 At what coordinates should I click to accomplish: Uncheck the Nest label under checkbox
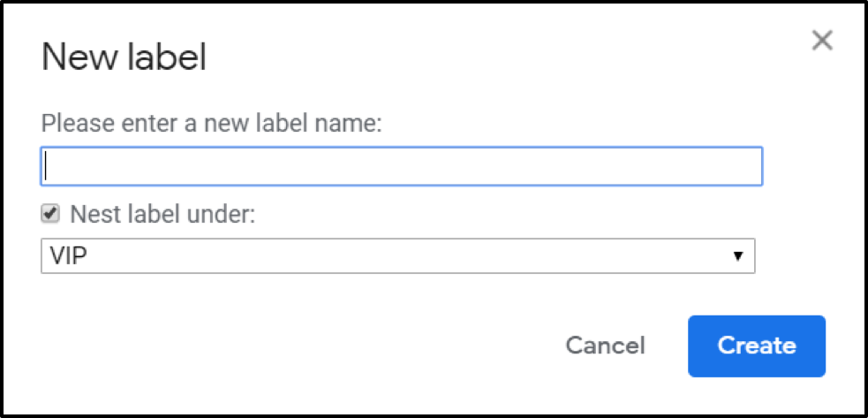click(x=50, y=214)
